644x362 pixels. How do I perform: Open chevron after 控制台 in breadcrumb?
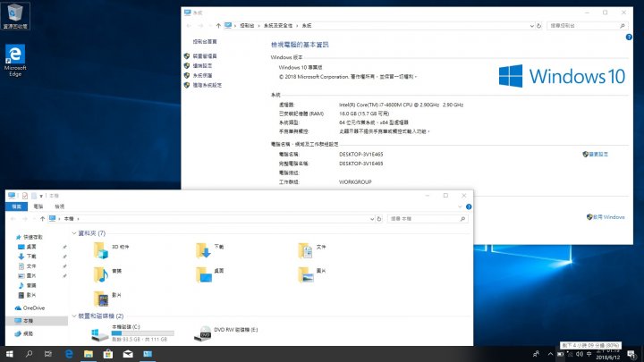point(258,25)
